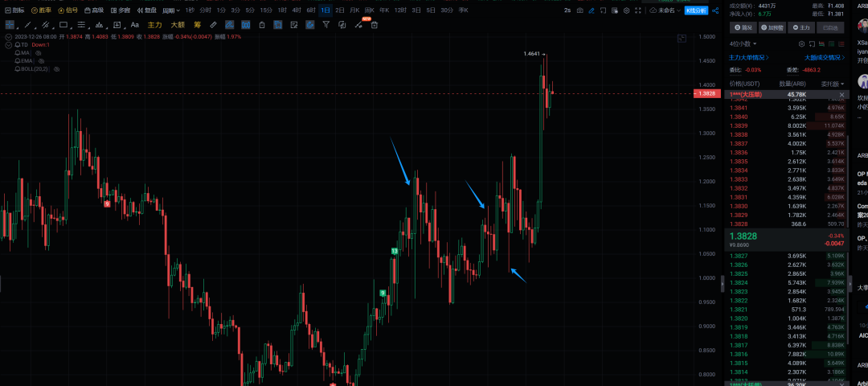Select the crosshair cursor drawing tool
The height and width of the screenshot is (386, 868).
10,25
